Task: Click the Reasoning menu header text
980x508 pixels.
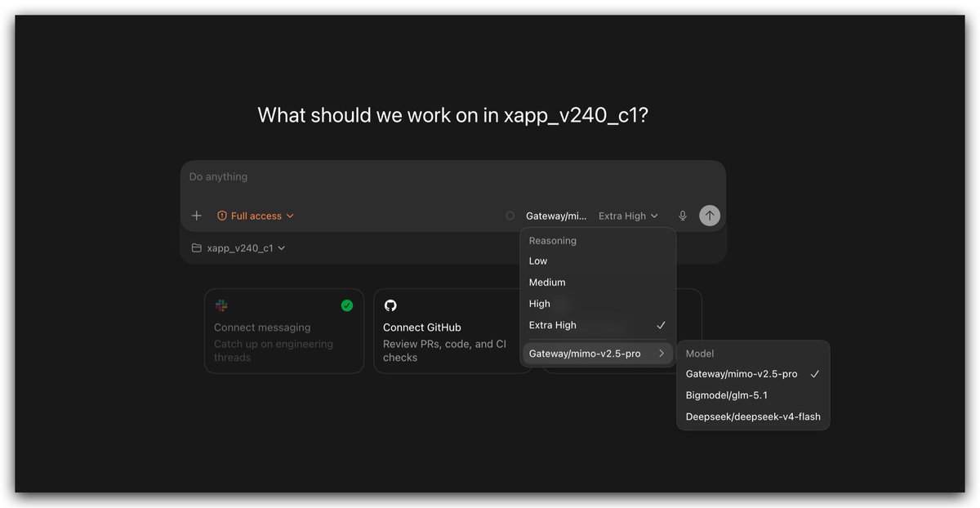Action: (x=553, y=241)
